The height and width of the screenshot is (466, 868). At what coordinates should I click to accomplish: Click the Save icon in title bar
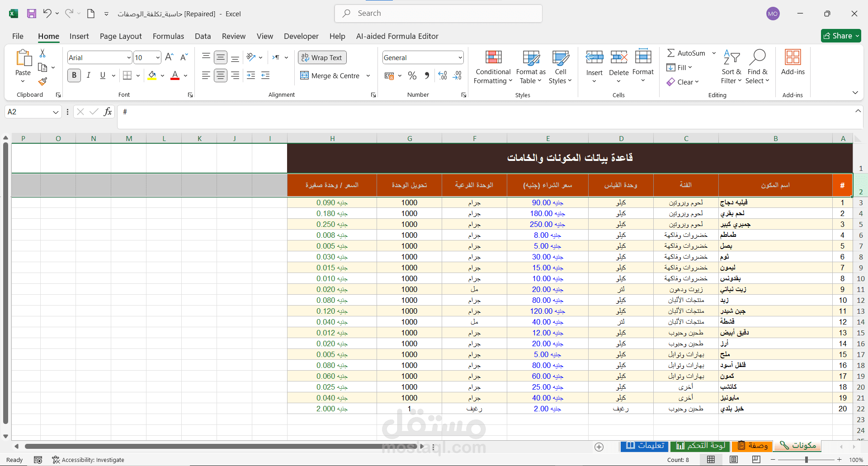pyautogui.click(x=31, y=14)
